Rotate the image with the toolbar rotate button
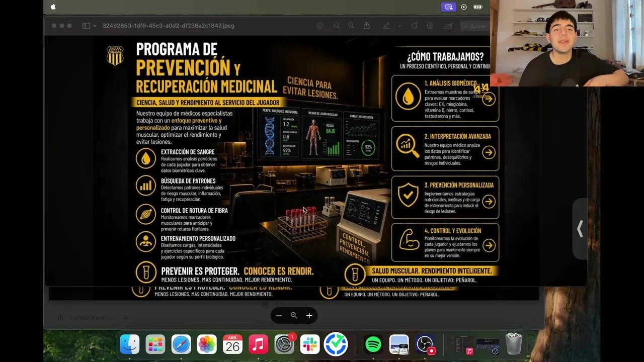The width and height of the screenshot is (644, 362). [415, 26]
